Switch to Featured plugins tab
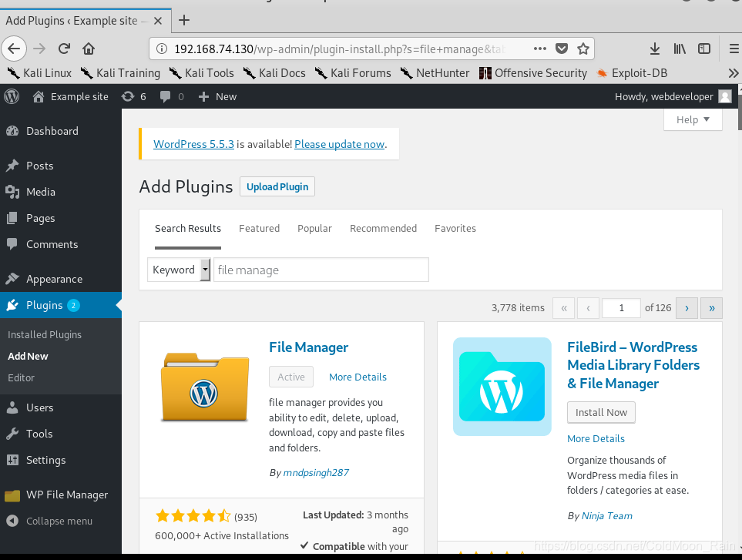 [260, 229]
